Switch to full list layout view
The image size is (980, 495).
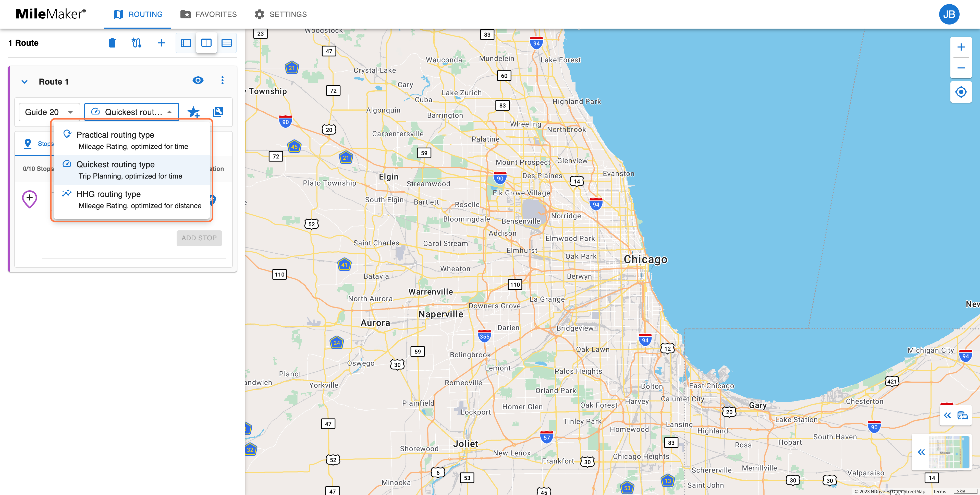coord(227,43)
